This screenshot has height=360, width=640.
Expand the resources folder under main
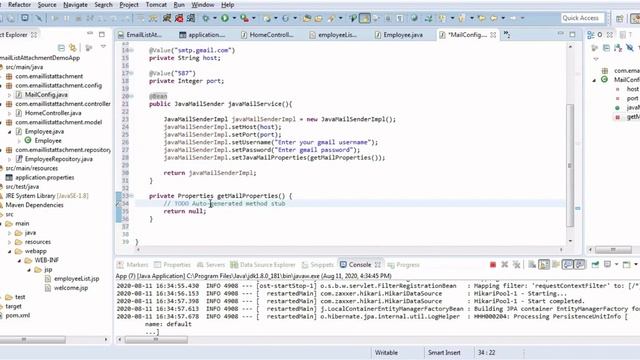pos(9,242)
